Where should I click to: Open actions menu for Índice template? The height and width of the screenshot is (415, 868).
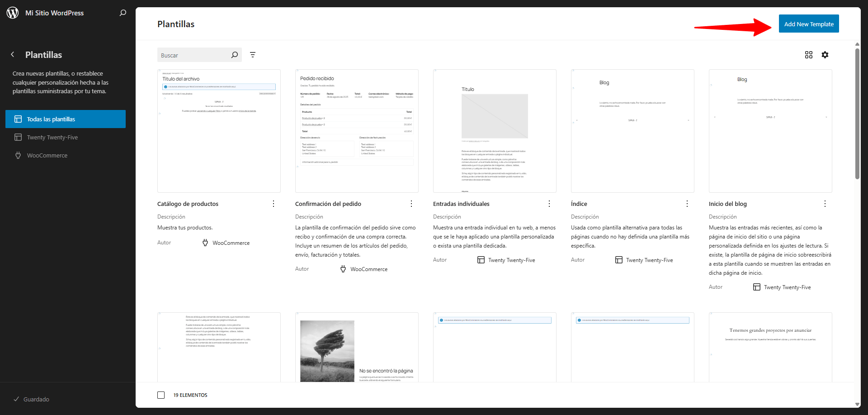687,204
